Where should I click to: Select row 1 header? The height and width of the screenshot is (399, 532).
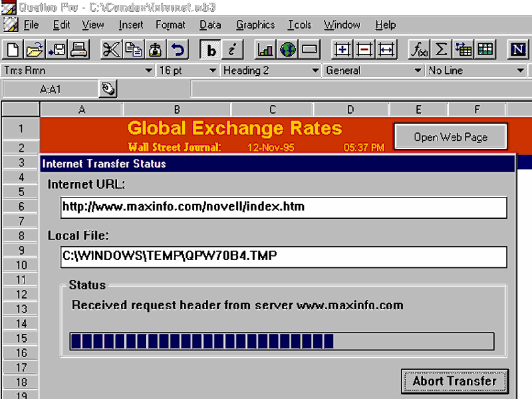point(21,128)
